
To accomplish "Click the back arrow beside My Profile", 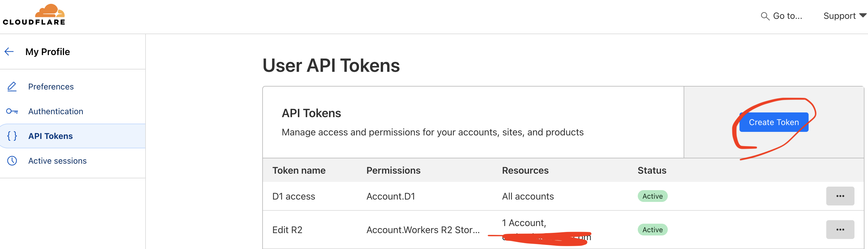I will [x=9, y=52].
